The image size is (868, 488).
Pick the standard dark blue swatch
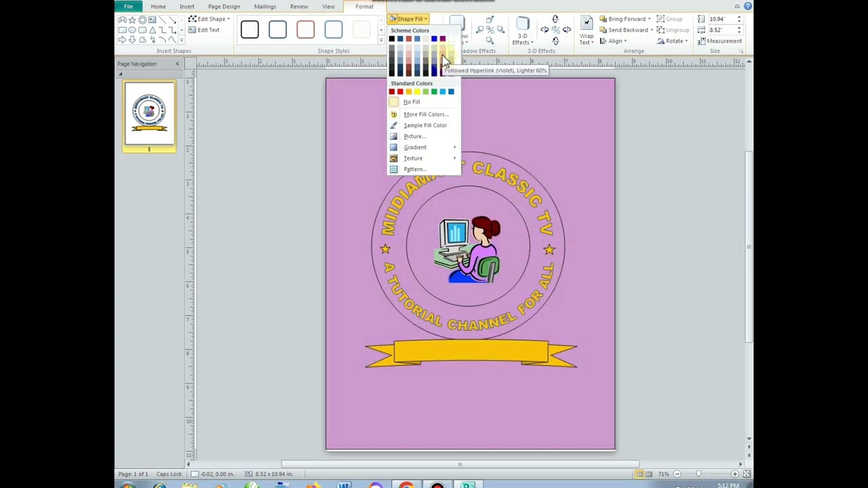point(451,91)
